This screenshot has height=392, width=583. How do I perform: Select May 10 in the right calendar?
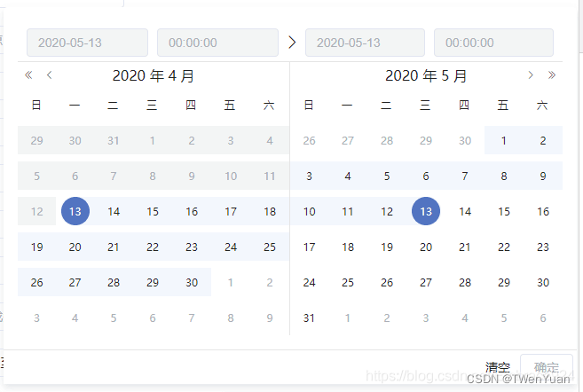(x=309, y=211)
